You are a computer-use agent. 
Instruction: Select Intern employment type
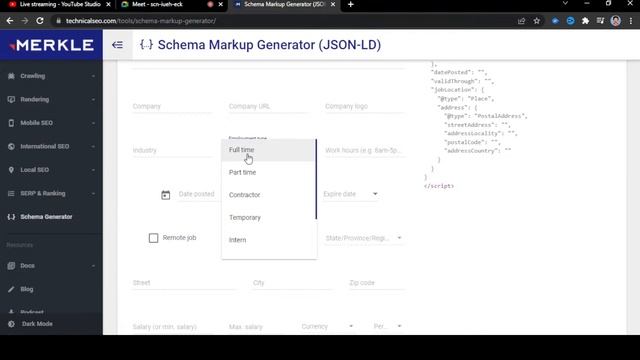point(268,240)
